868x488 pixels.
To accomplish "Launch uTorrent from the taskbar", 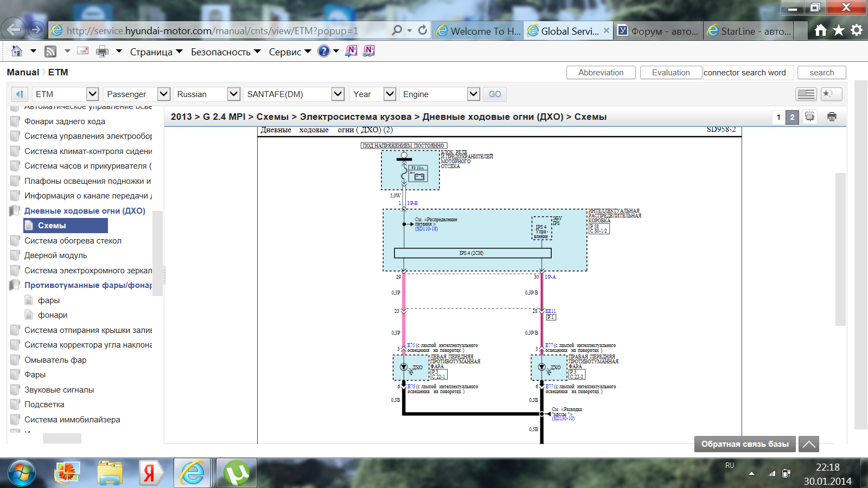I will pyautogui.click(x=236, y=473).
